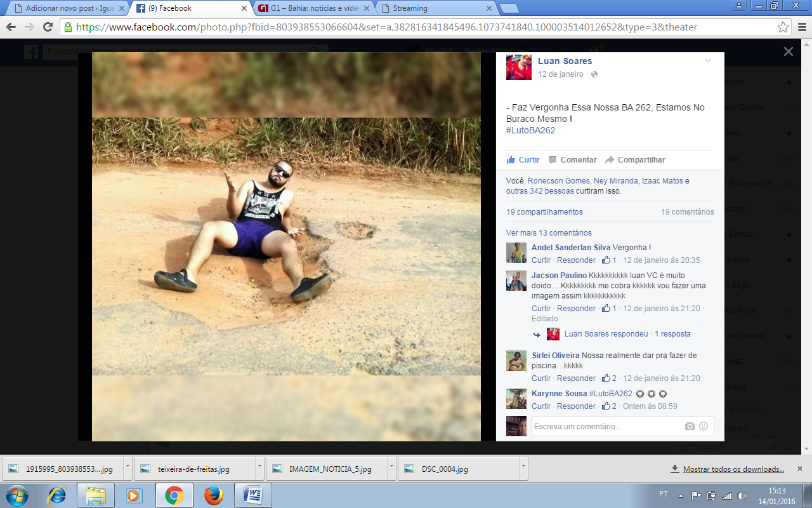812x508 pixels.
Task: Close the downloads bar
Action: click(800, 469)
